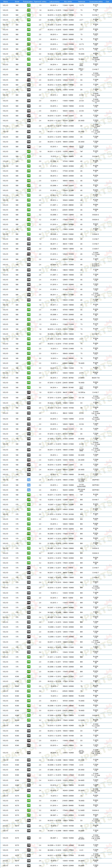Viewport: 112px width, 868px height.
Task: Click the Model column header
Action: click(x=17, y=1)
